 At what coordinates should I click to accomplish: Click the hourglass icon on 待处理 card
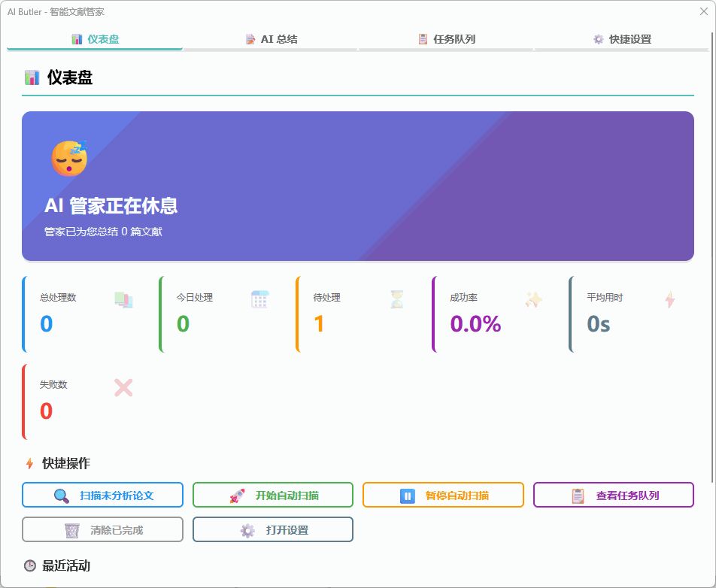[396, 299]
